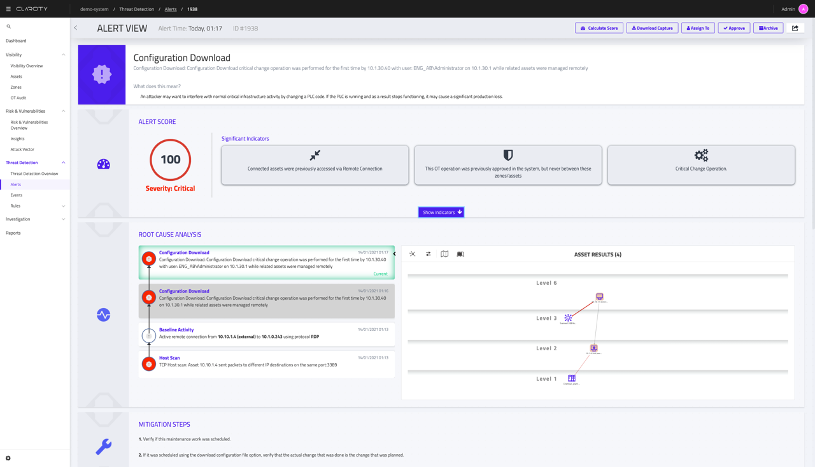Click the first icon in asset graph toolbar
Viewport: 816px width, 468px height.
(x=412, y=254)
